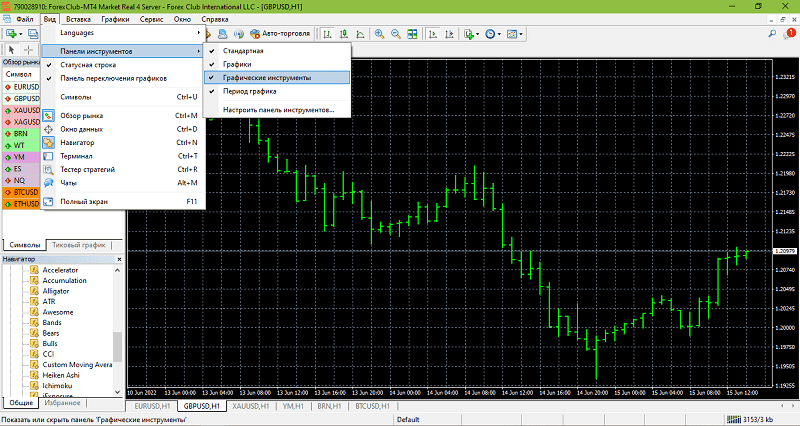Screen dimensions: 800x426
Task: Toggle chart auto scroll icon
Action: pyautogui.click(x=433, y=34)
